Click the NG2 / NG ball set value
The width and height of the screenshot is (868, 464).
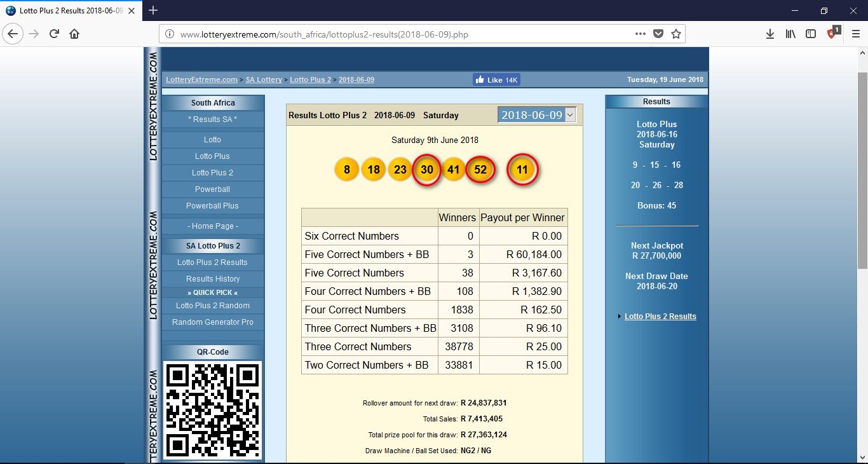pos(476,451)
